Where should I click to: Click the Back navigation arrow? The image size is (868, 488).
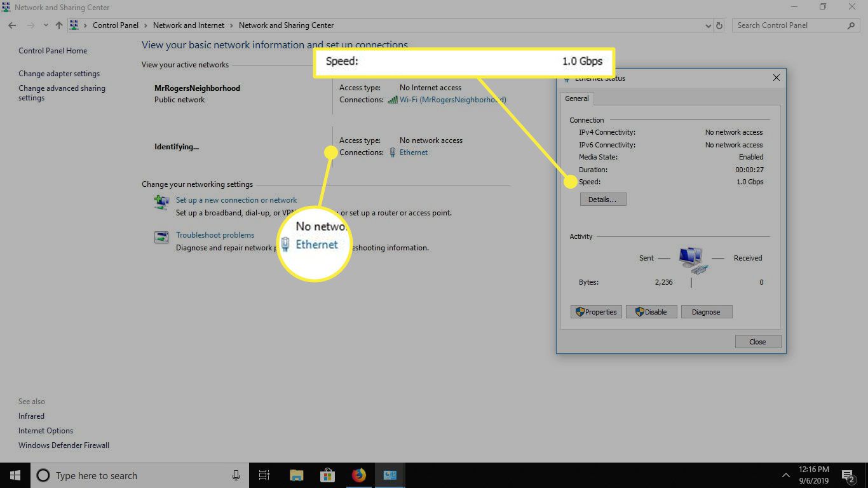[x=12, y=25]
